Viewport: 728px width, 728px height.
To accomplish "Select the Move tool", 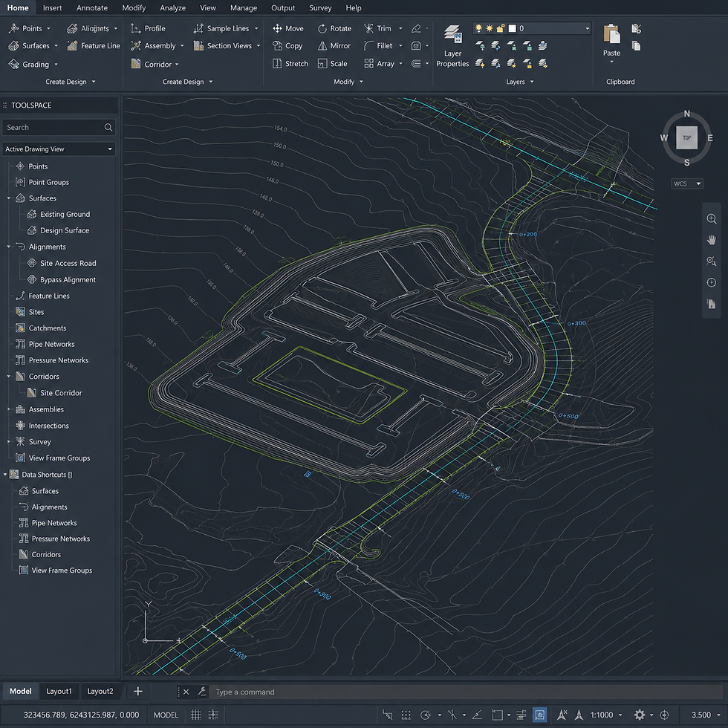I will click(x=288, y=28).
